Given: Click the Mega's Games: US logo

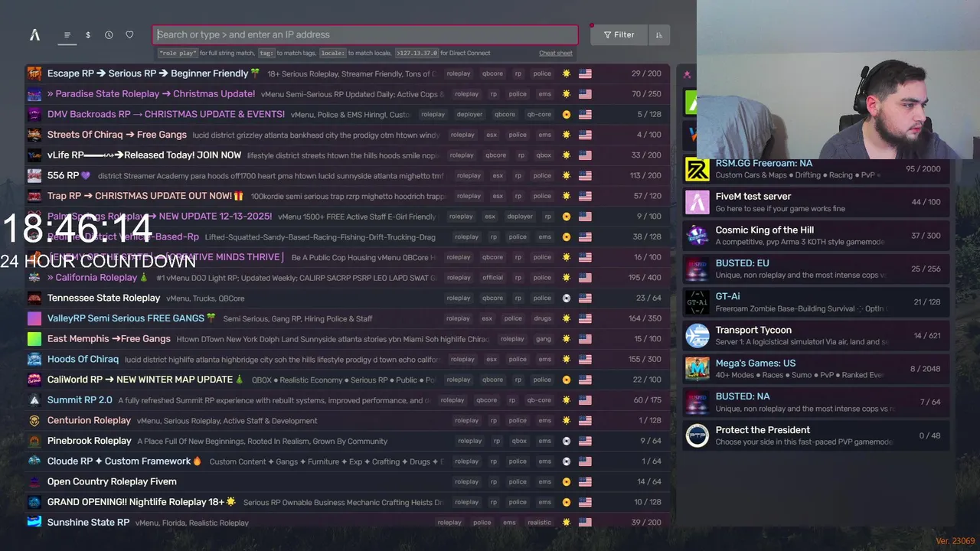Looking at the screenshot, I should (x=697, y=369).
